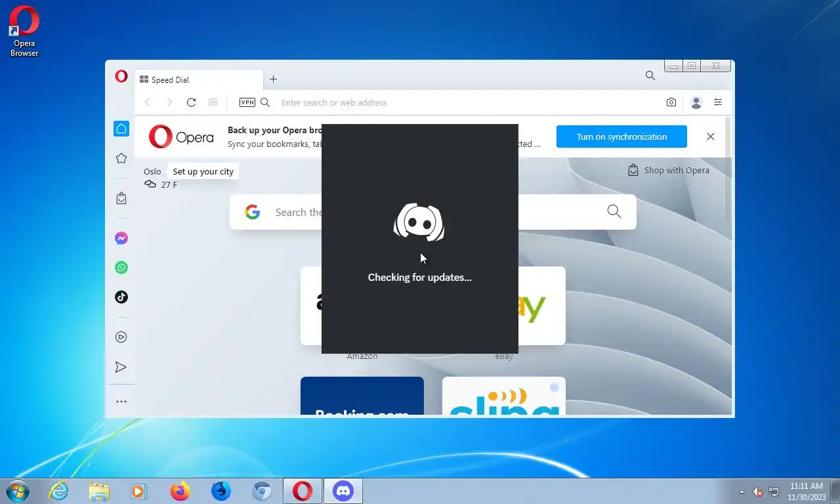Image resolution: width=840 pixels, height=504 pixels.
Task: Open sidebar three-dots more options
Action: 121,402
